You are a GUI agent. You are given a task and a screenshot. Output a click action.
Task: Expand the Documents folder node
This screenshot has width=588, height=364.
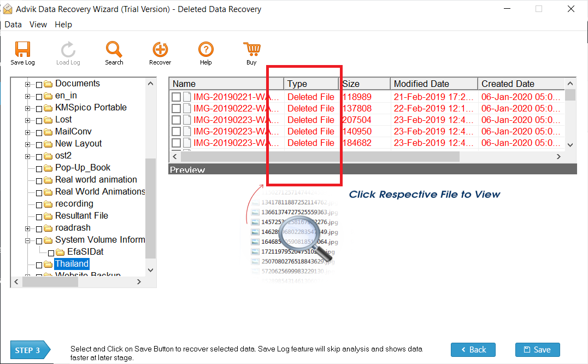[27, 83]
